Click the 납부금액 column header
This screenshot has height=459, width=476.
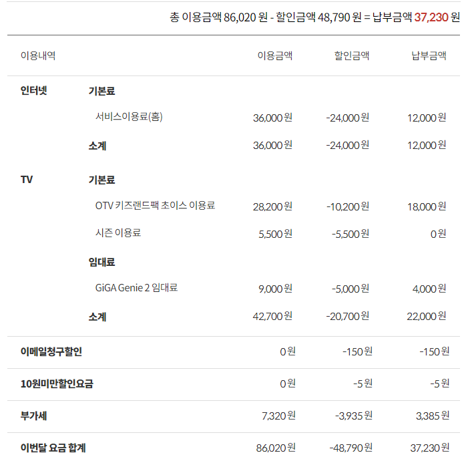tap(429, 56)
